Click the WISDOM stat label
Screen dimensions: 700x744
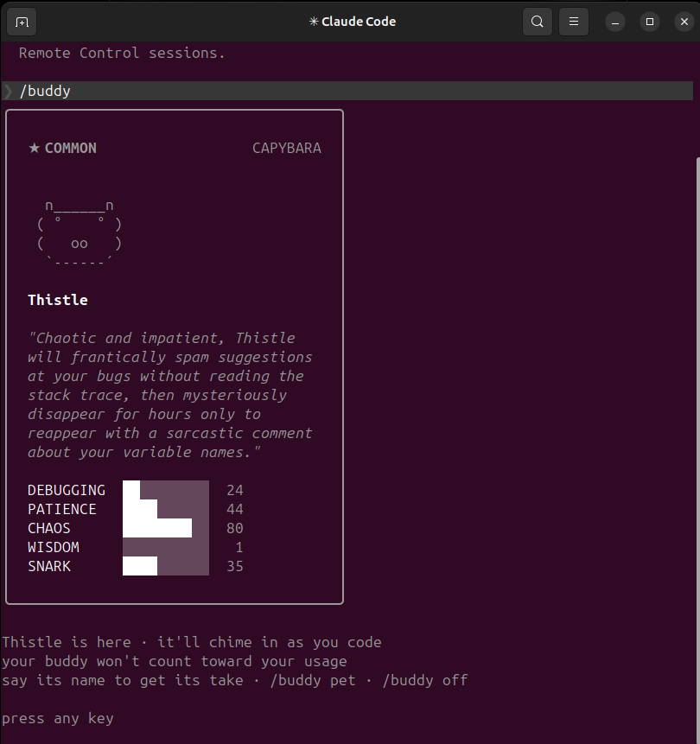(x=54, y=547)
